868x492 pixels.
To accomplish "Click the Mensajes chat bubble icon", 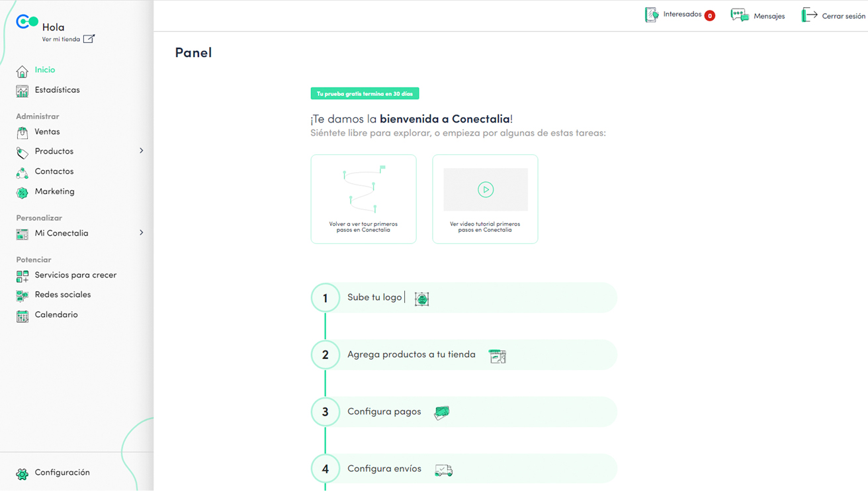I will click(740, 15).
